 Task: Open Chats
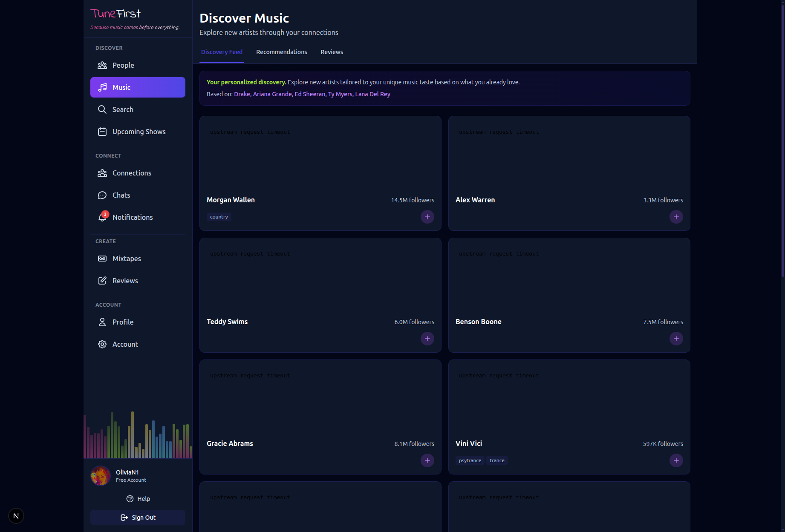pyautogui.click(x=121, y=195)
